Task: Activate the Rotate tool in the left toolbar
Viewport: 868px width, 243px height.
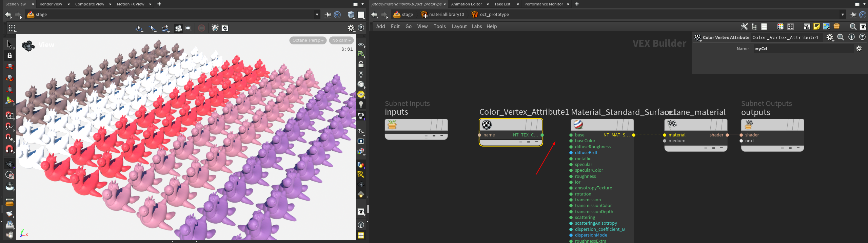Action: click(9, 78)
